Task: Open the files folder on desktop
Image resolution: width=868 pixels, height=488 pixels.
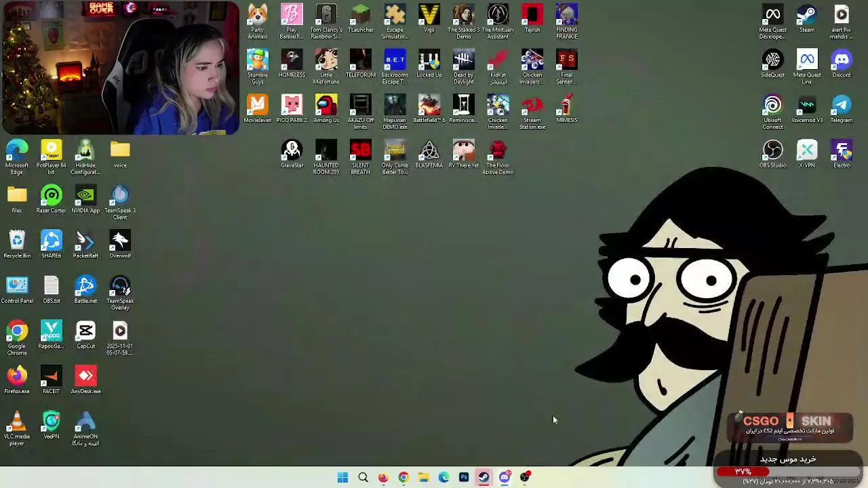Action: [17, 199]
